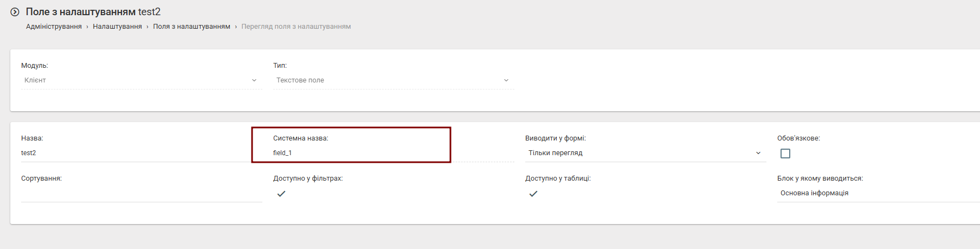The width and height of the screenshot is (980, 249).
Task: Toggle the Доступно у таблиці checkmark
Action: coord(533,194)
